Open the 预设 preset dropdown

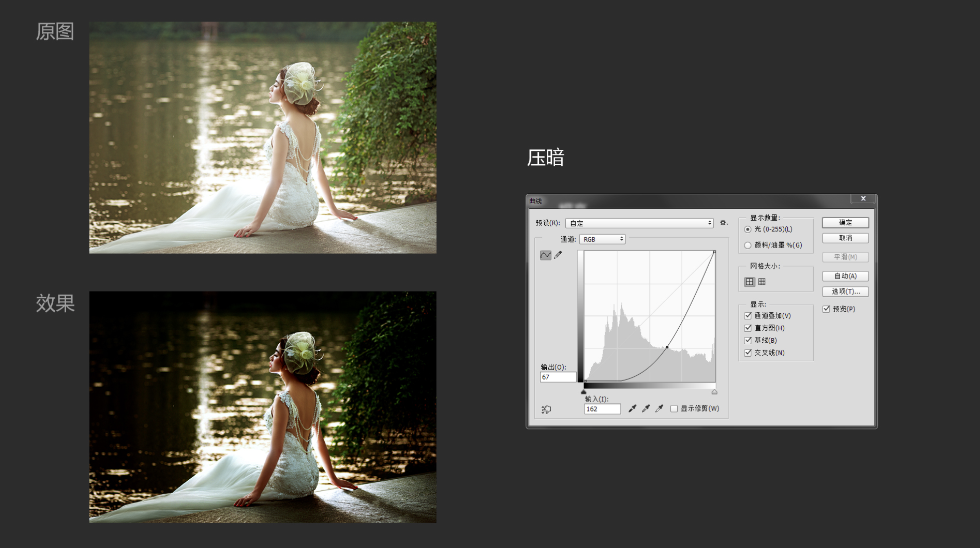(x=639, y=223)
